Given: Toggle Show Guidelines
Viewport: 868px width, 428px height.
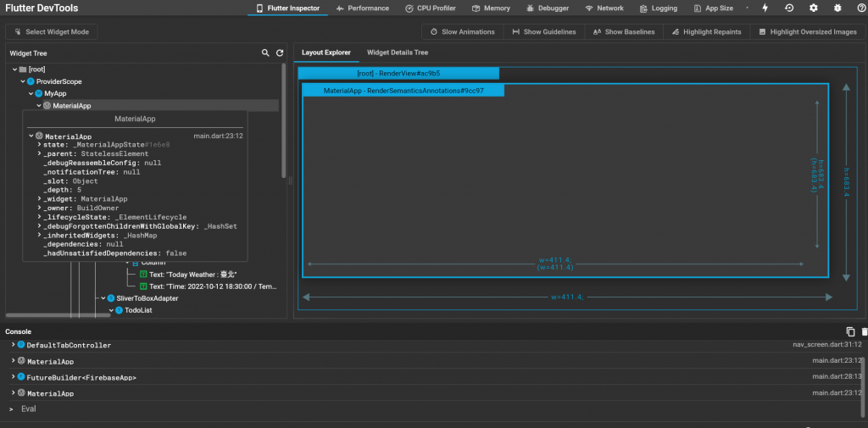Looking at the screenshot, I should (x=544, y=31).
